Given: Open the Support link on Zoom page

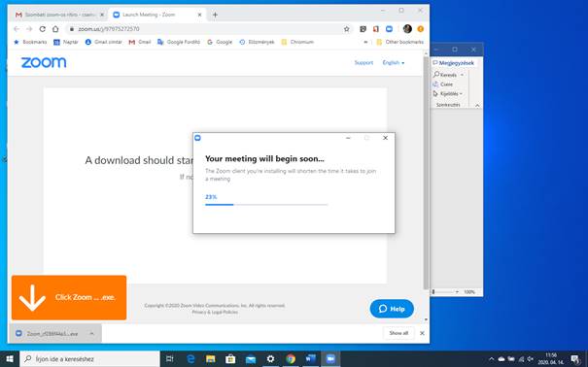Looking at the screenshot, I should (363, 62).
